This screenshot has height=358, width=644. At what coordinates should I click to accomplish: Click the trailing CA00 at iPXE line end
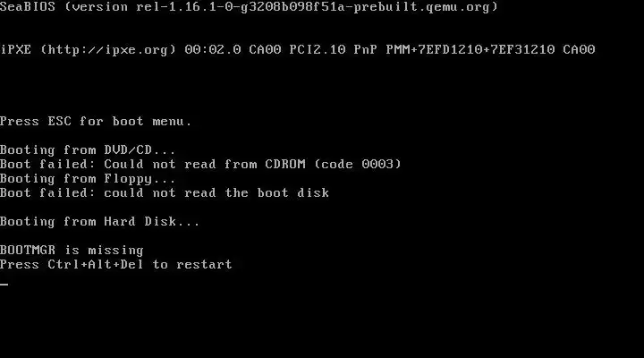click(x=579, y=50)
